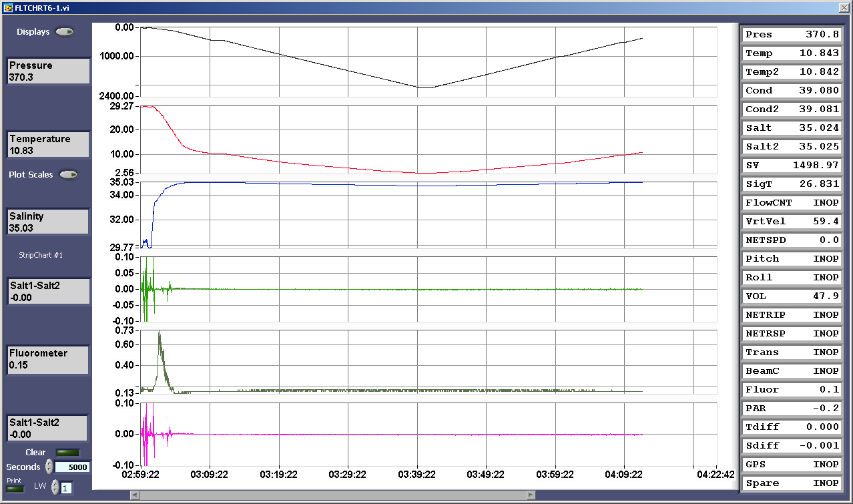Select the VOL 47.9 readout
This screenshot has width=853, height=504.
click(x=792, y=296)
